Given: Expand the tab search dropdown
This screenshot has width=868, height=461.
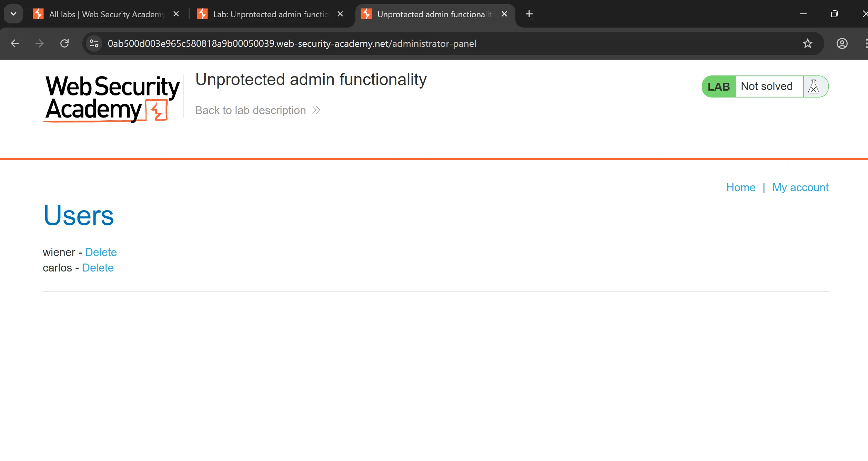Looking at the screenshot, I should tap(13, 14).
